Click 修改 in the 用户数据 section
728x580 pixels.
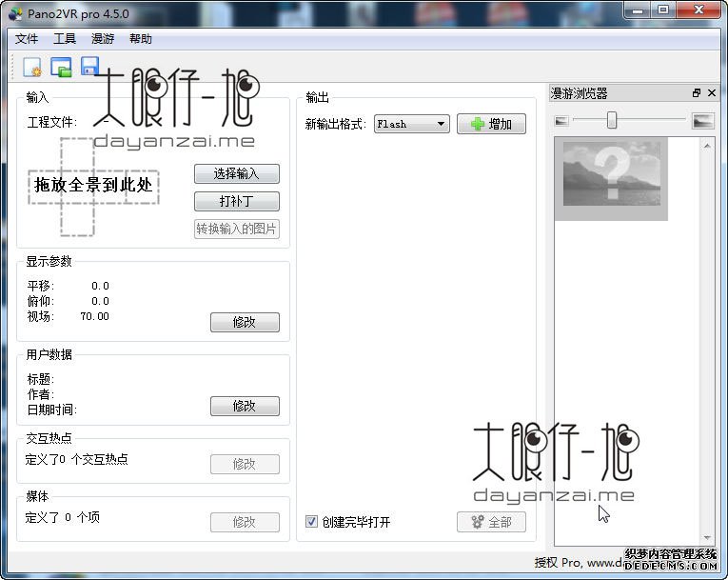click(x=245, y=406)
